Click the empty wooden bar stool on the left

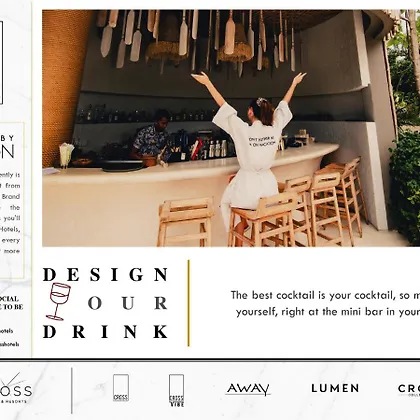(185, 222)
